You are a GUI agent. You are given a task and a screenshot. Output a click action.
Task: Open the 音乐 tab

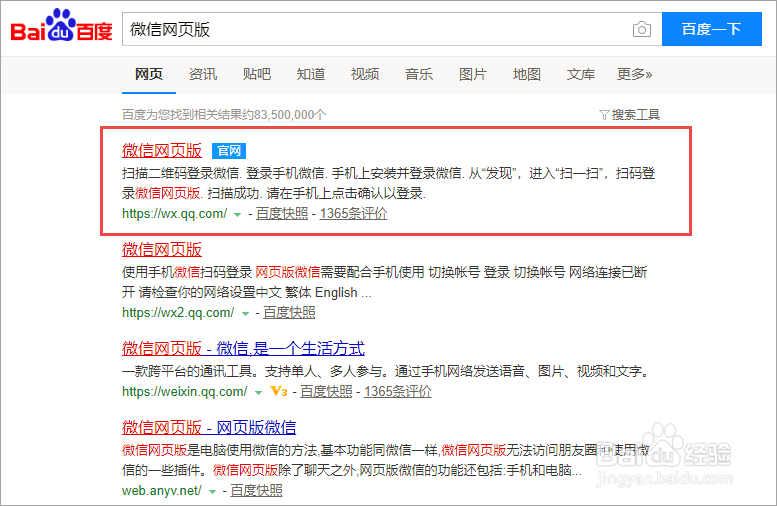click(419, 74)
